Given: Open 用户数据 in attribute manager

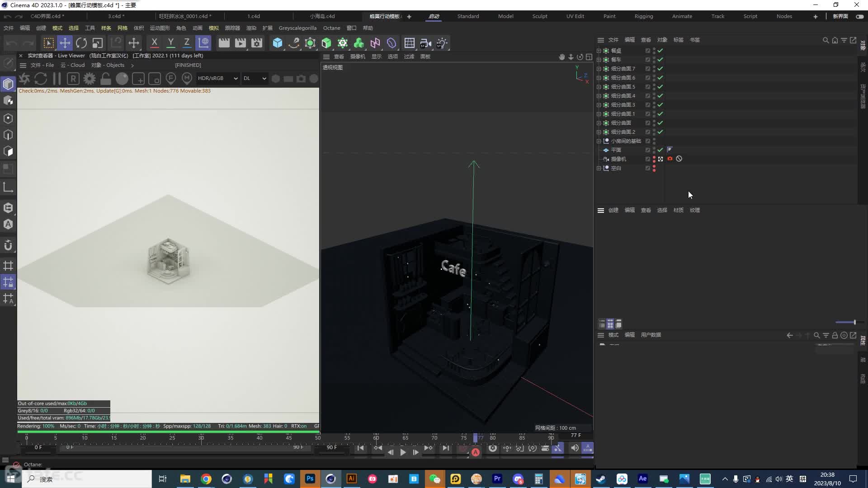Looking at the screenshot, I should tap(651, 335).
